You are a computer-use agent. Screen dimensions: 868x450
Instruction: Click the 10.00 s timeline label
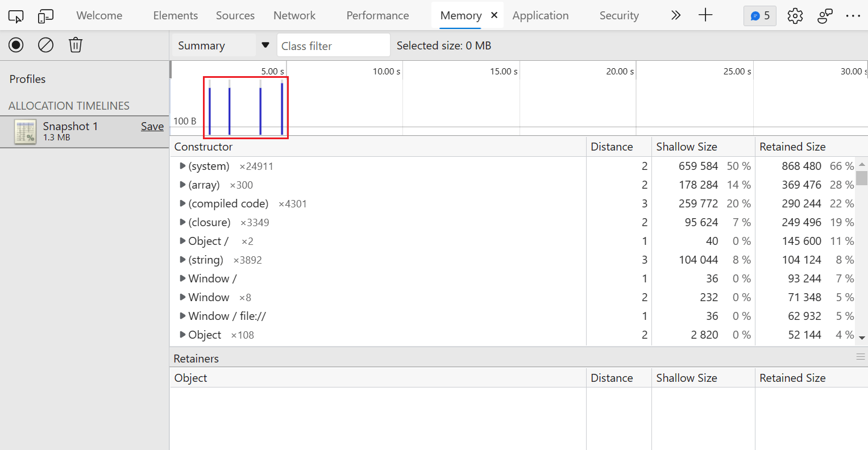pos(387,72)
